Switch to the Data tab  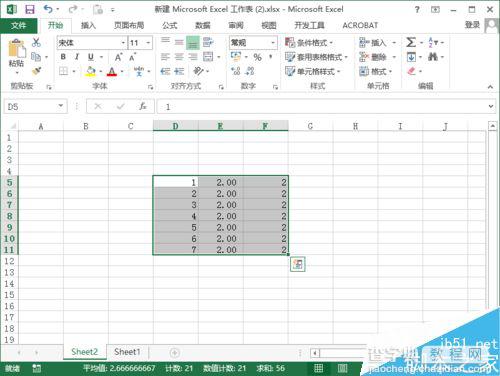(203, 25)
